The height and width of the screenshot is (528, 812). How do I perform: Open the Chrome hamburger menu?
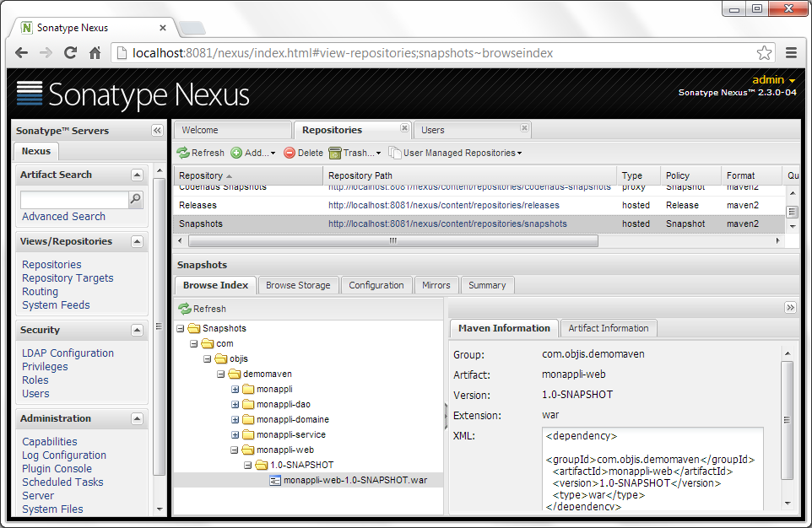791,53
